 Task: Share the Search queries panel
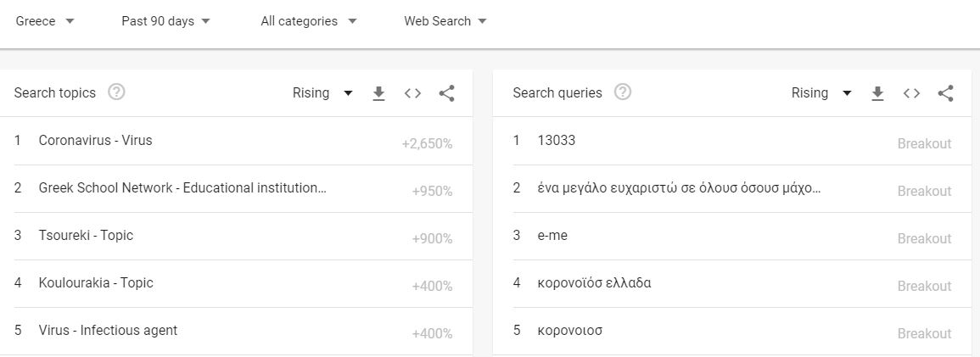946,93
